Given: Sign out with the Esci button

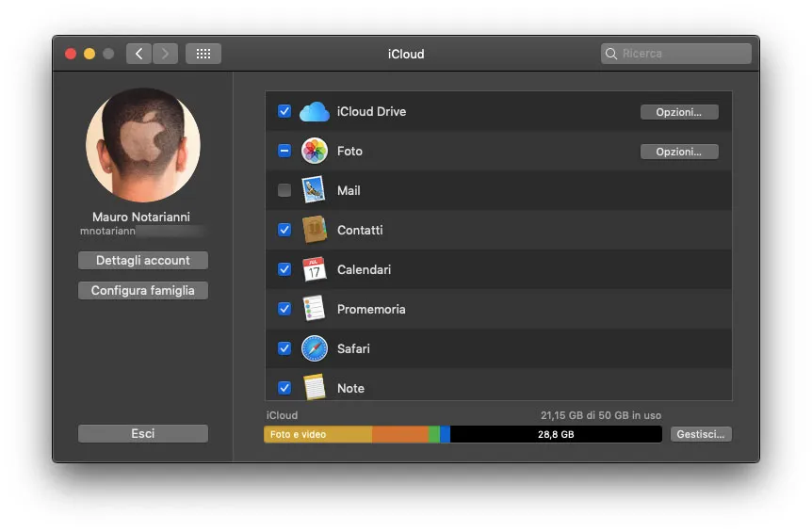Looking at the screenshot, I should pyautogui.click(x=143, y=434).
